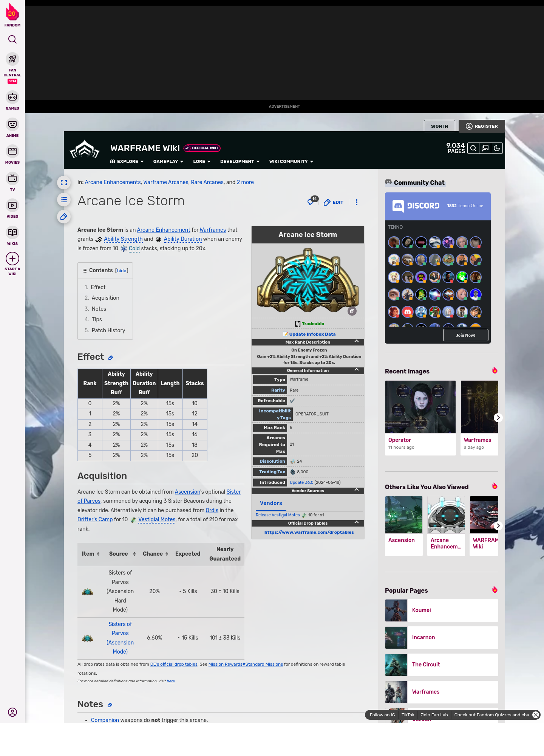Open the Arcane Enhancement link

click(x=164, y=230)
